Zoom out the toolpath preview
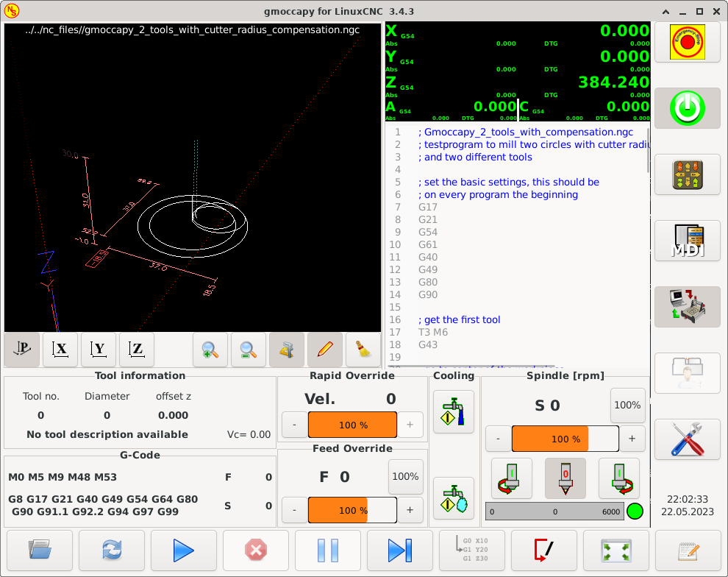 pos(249,350)
